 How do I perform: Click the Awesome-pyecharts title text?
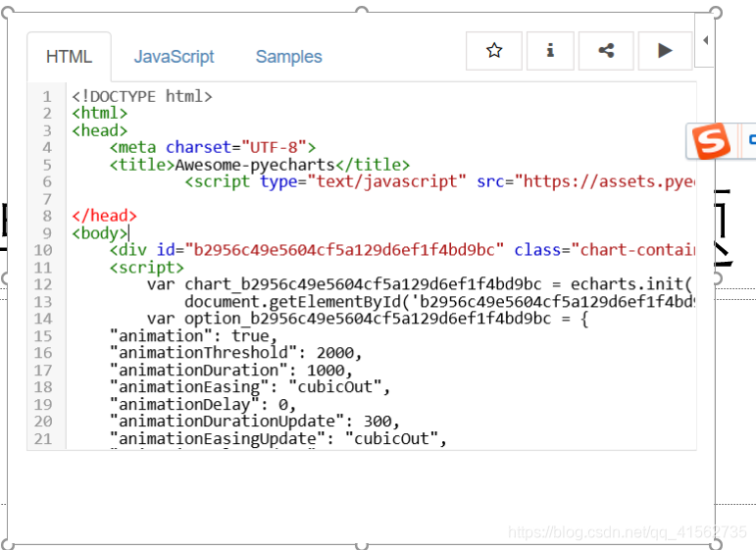point(255,165)
